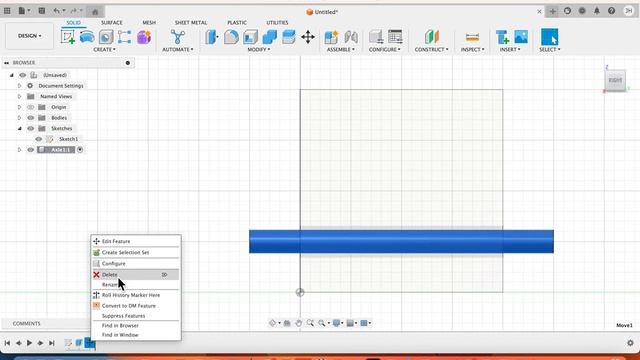Open the Joint tool

[x=351, y=37]
